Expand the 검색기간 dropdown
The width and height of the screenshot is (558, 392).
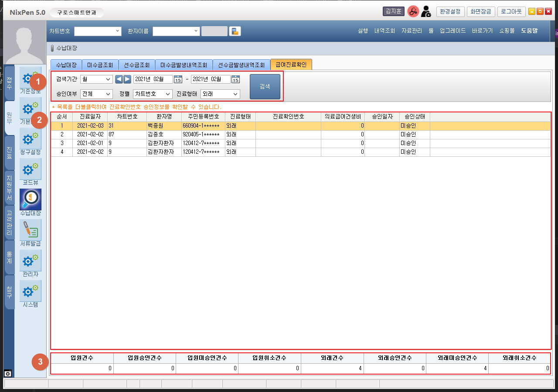point(96,79)
